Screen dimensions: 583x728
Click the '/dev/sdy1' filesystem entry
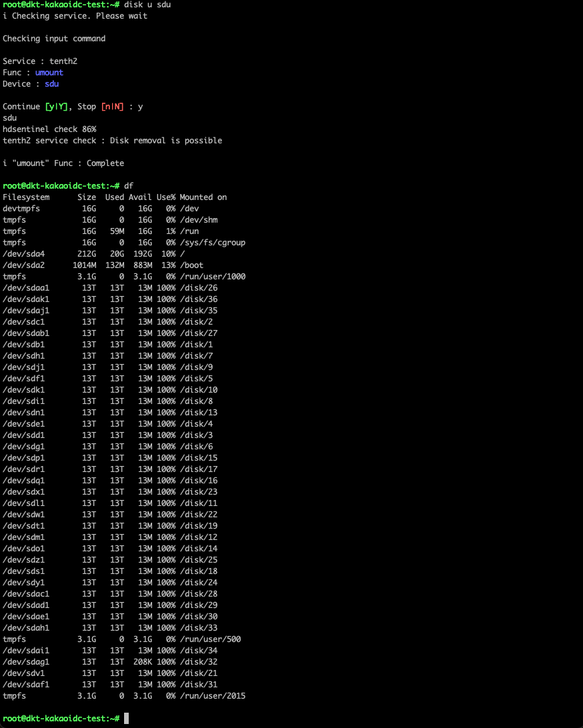pyautogui.click(x=24, y=583)
